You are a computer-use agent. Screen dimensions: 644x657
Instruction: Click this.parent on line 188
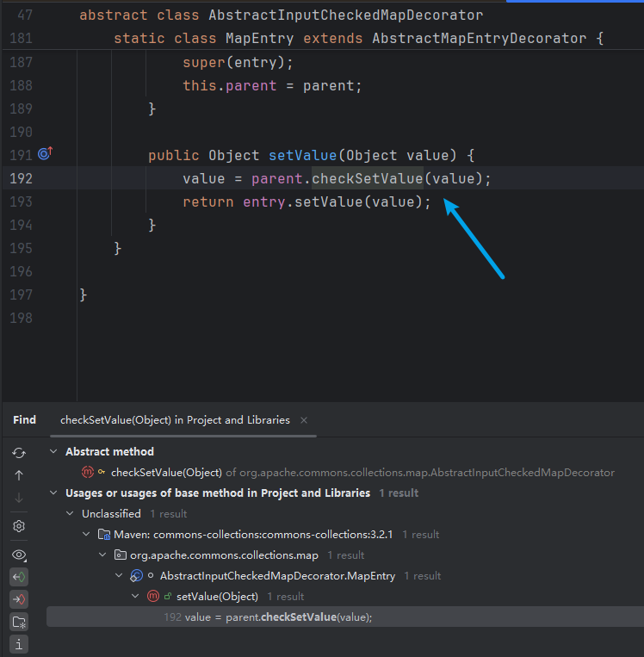(230, 86)
